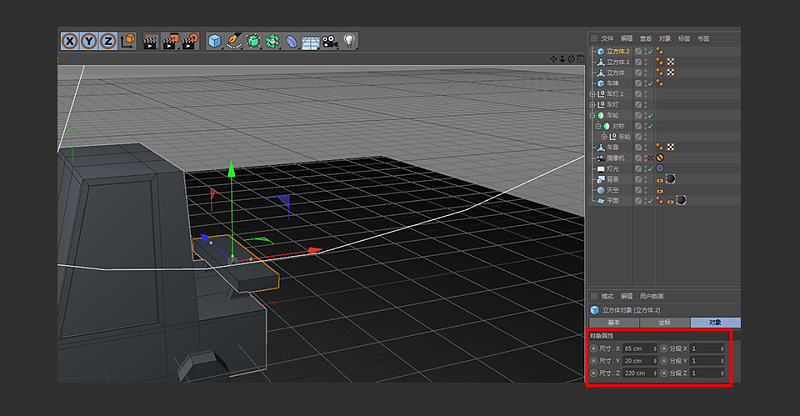
Task: Click checkered texture tag on 车身
Action: coord(671,147)
